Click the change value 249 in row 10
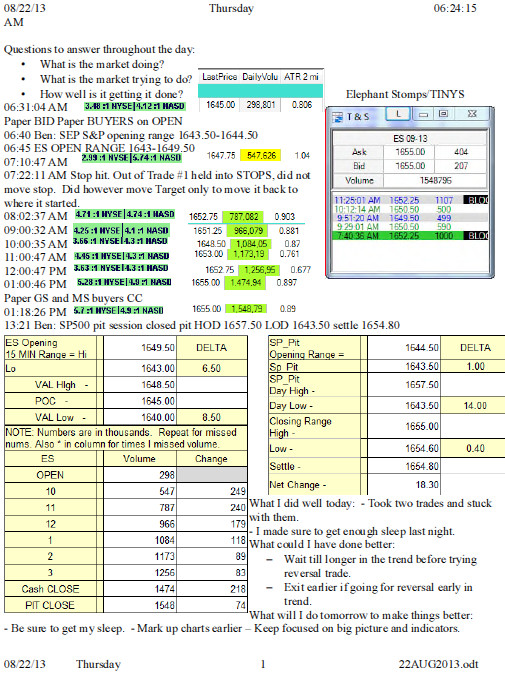This screenshot has width=505, height=675. coord(211,491)
